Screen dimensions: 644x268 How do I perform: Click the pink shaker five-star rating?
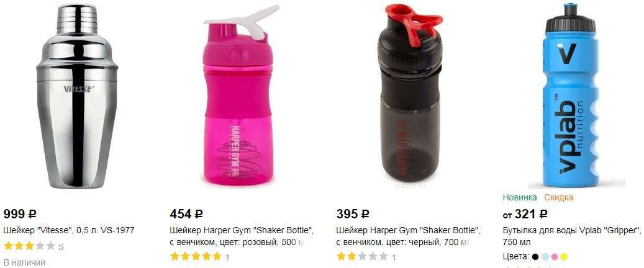click(196, 257)
